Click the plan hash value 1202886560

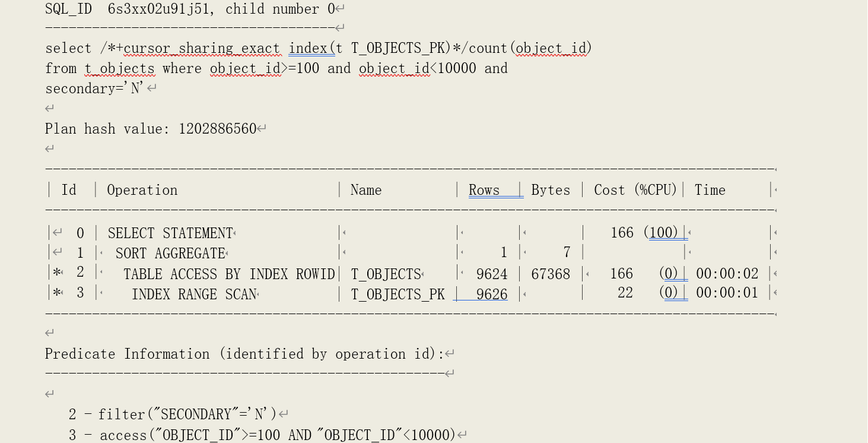217,129
